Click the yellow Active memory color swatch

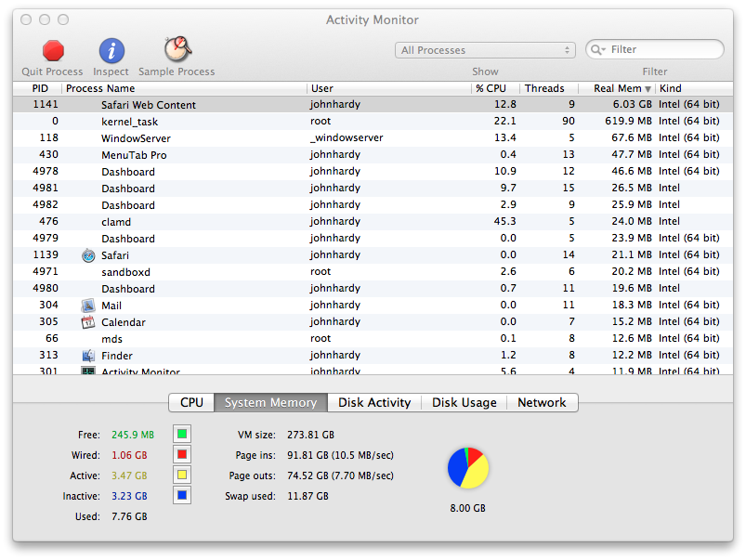pos(182,475)
